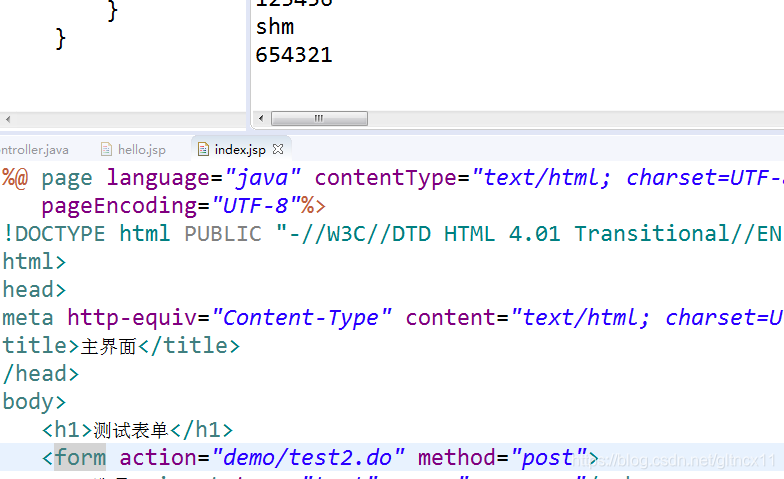Screen dimensions: 784x479
Task: Click the 'form' tag name in code
Action: tap(80, 458)
